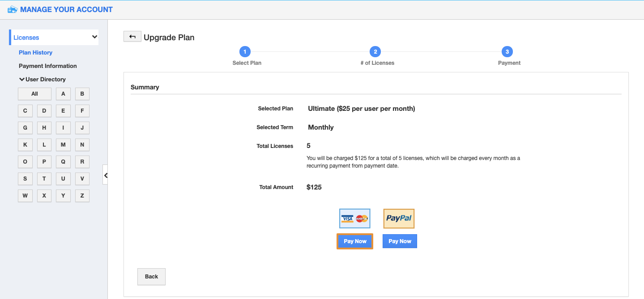
Task: Expand the Licenses dropdown chevron
Action: (94, 37)
